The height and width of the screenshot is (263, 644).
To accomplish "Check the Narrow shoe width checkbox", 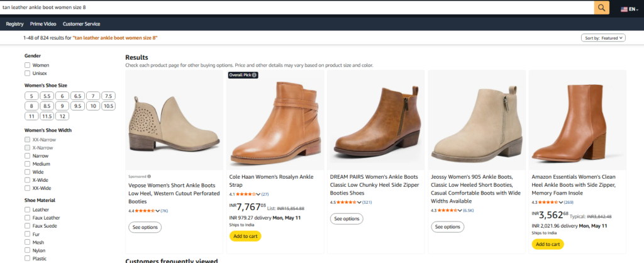I will point(28,156).
